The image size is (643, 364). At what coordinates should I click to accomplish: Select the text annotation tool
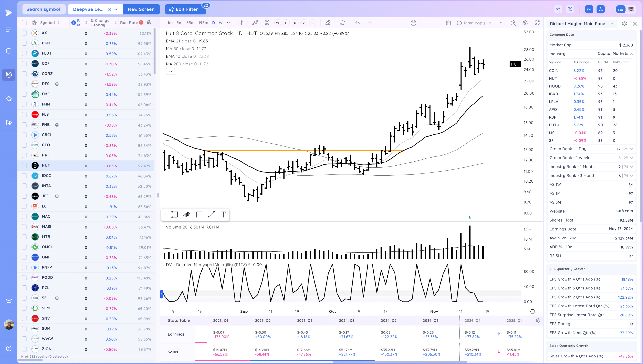coord(223,214)
